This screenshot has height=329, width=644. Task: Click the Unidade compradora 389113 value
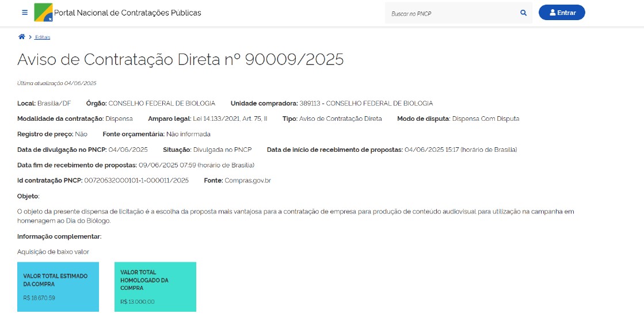(x=366, y=104)
